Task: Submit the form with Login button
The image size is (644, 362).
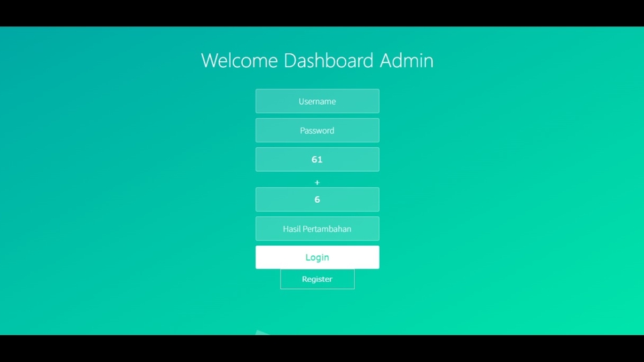Action: 317,257
